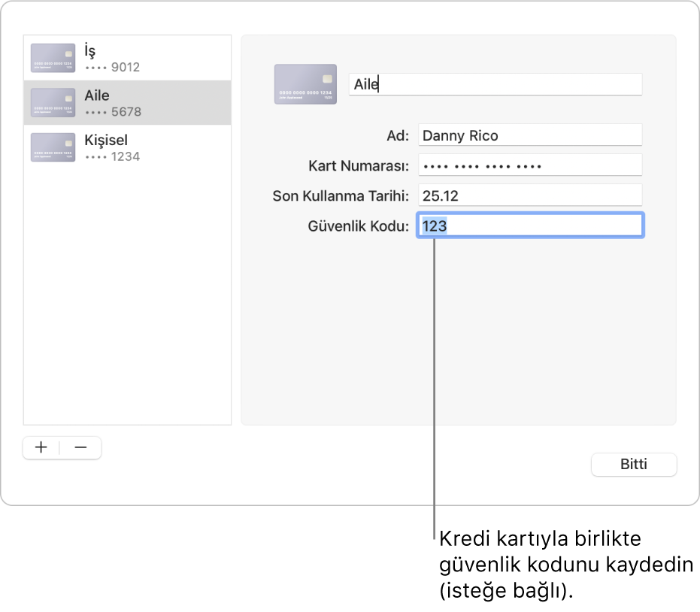This screenshot has width=700, height=612.
Task: Click the Güvenlik Kodu label
Action: (x=358, y=226)
